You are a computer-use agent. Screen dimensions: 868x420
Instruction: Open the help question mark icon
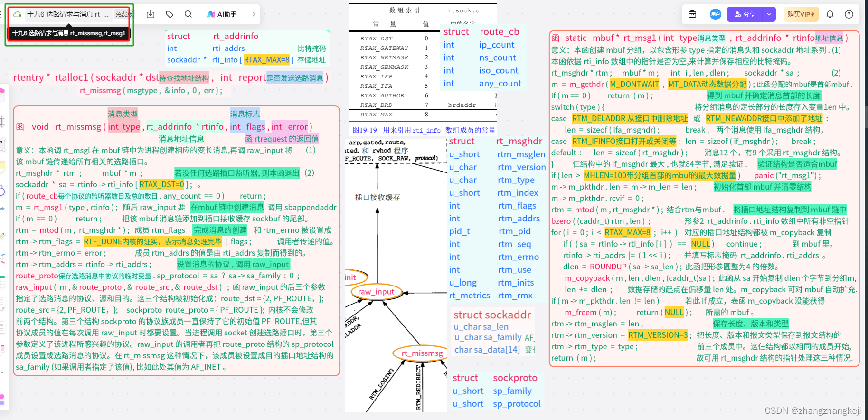tap(849, 14)
